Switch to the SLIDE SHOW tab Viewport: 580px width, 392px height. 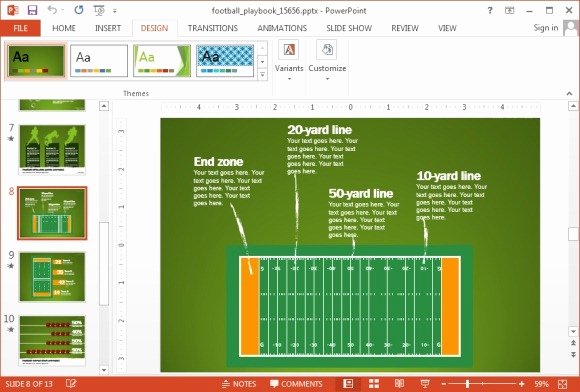coord(349,28)
